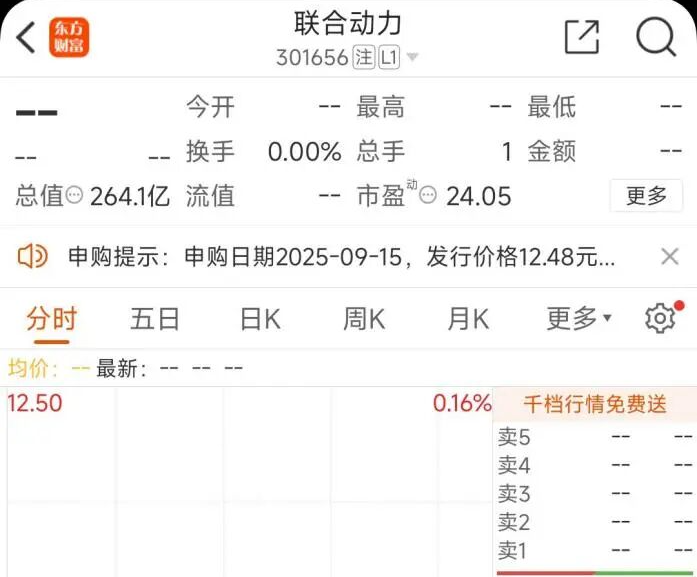
Task: Tap the speaker announcement icon
Action: pos(32,257)
